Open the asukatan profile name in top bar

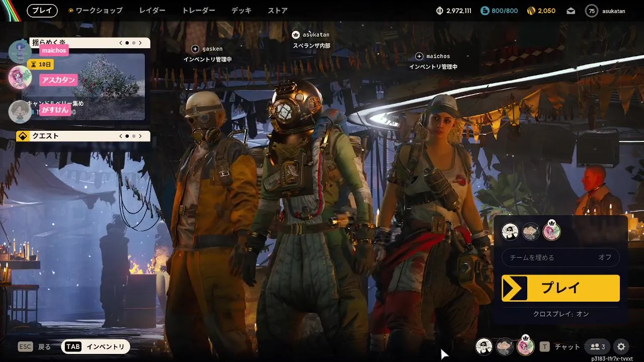[614, 11]
